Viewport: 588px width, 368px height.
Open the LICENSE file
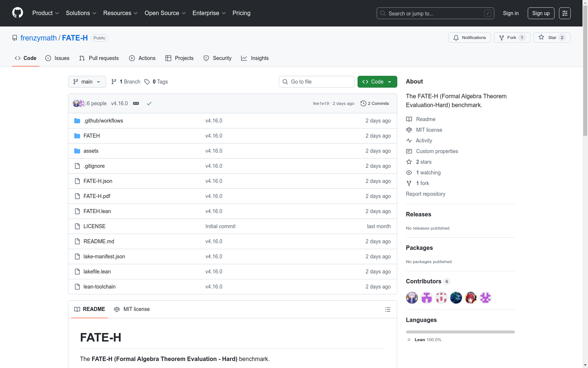(94, 226)
